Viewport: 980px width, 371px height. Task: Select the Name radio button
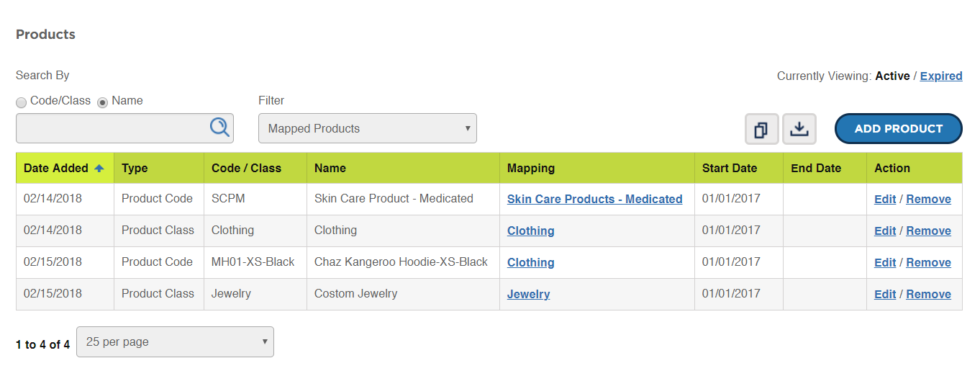point(103,102)
